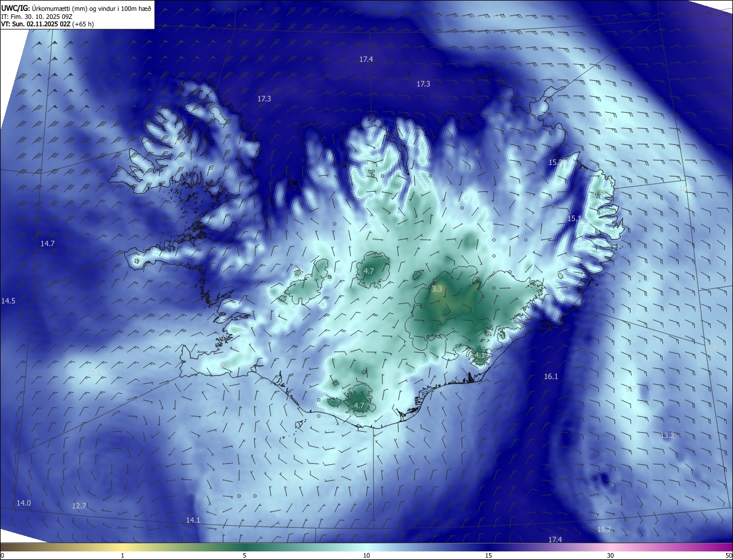Click the 'UWC/IG: Úrkomumætti (mm)' title line
The width and height of the screenshot is (733, 560).
pyautogui.click(x=76, y=8)
